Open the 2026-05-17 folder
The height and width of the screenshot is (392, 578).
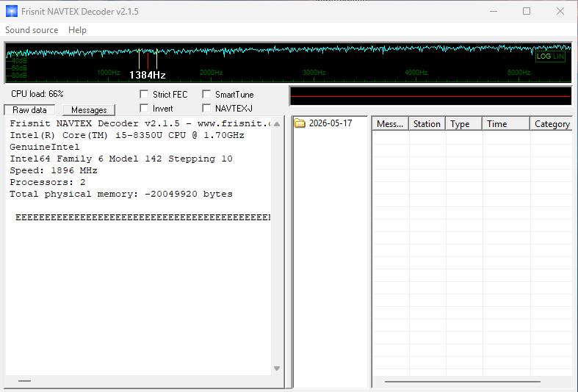click(323, 123)
